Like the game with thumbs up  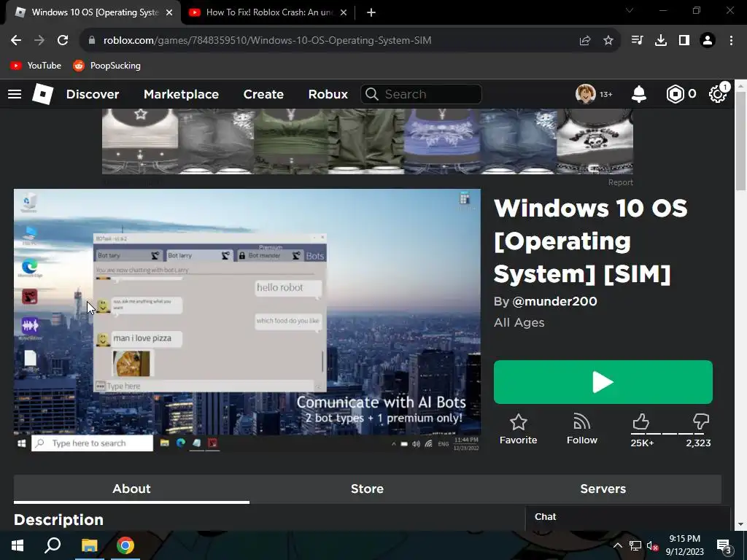(640, 421)
